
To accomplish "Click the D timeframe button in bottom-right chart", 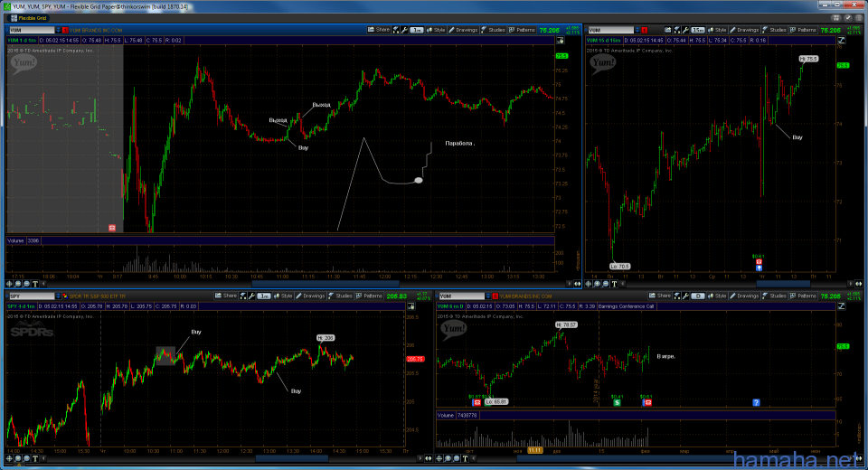I will tap(697, 296).
